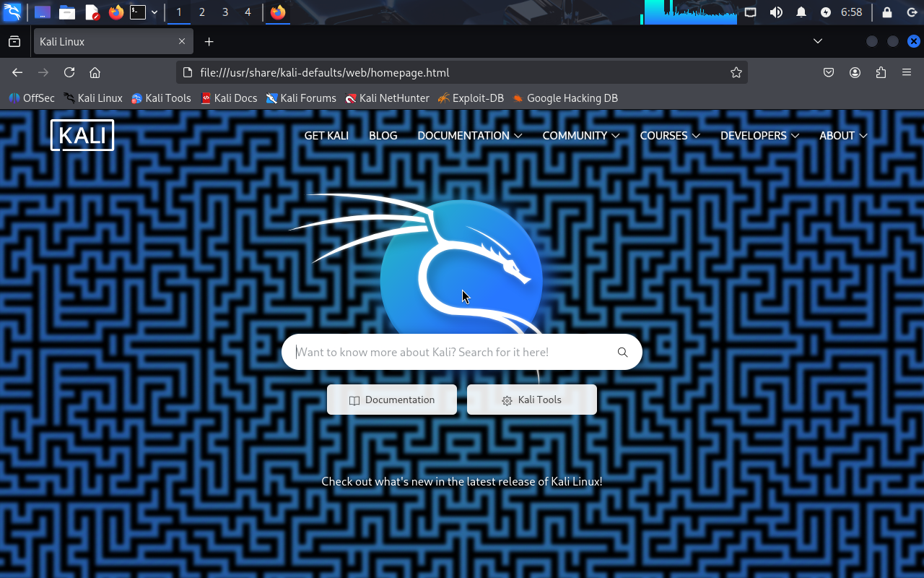Screen dimensions: 924x578
Task: Open the Extensions puzzle icon
Action: (881, 72)
